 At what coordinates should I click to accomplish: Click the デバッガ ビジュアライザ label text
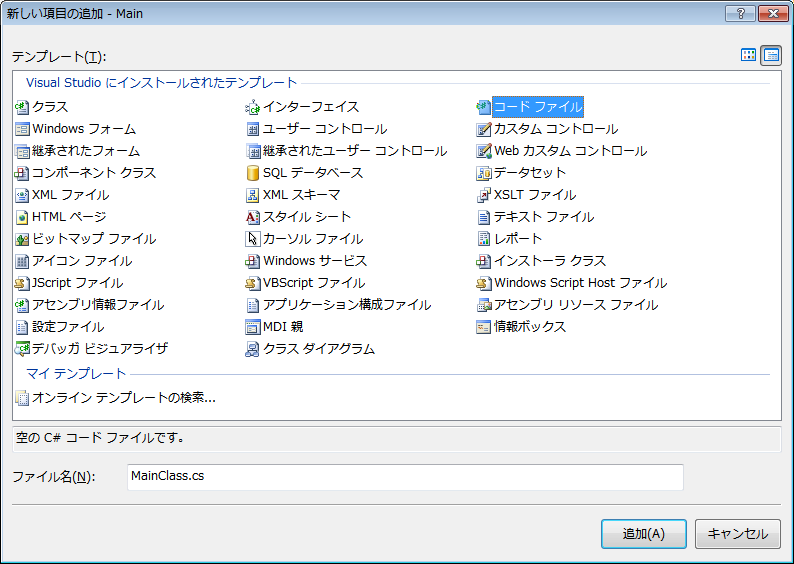pyautogui.click(x=100, y=349)
